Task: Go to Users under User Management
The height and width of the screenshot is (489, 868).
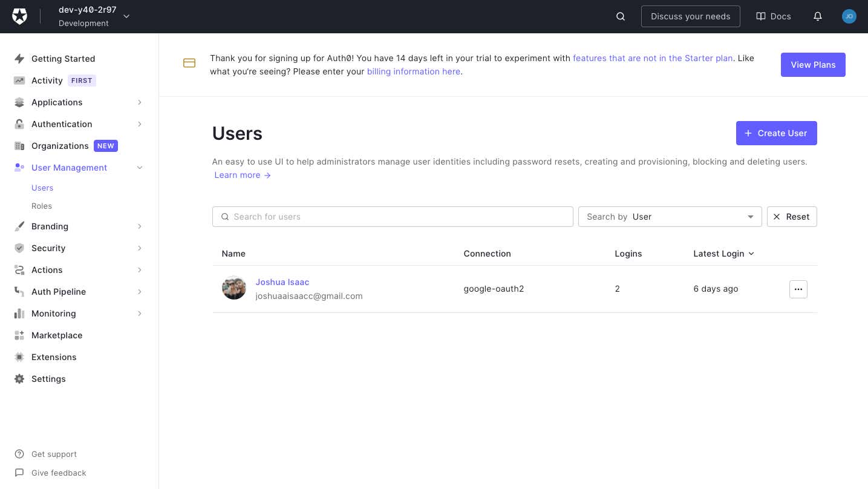Action: coord(42,188)
